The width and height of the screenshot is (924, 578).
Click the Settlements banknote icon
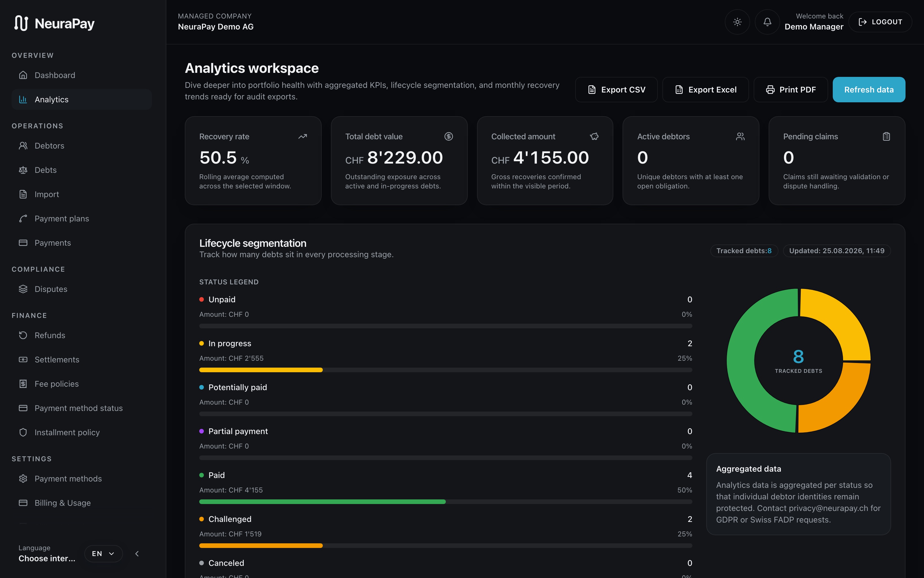tap(23, 360)
